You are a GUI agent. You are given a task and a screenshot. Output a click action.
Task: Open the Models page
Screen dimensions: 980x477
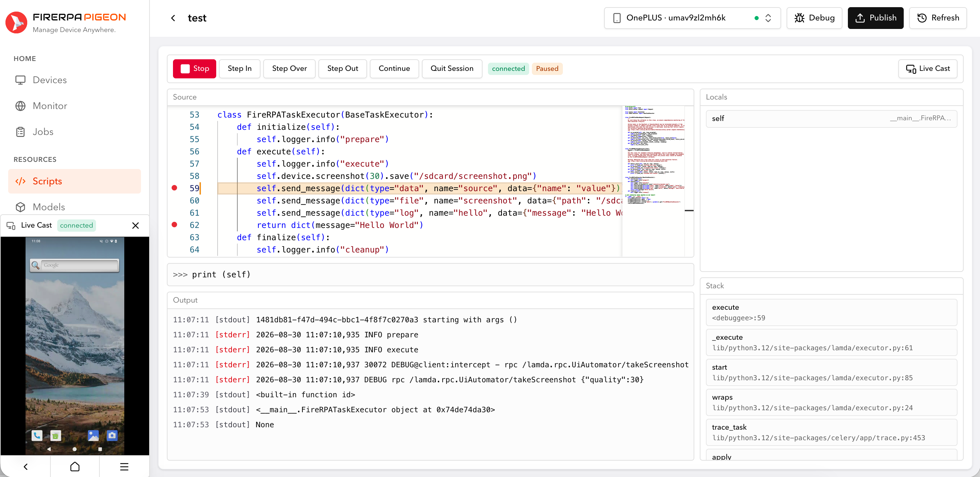click(74, 207)
